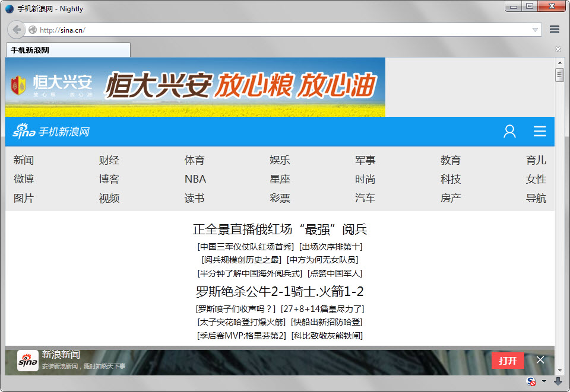This screenshot has height=392, width=570.
Task: Maximize the Nightly window
Action: coord(530,6)
